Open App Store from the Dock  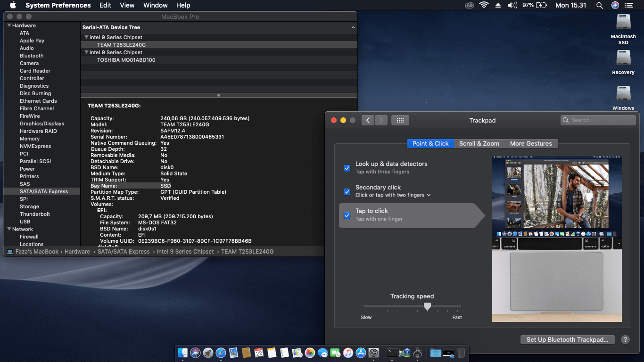click(361, 353)
